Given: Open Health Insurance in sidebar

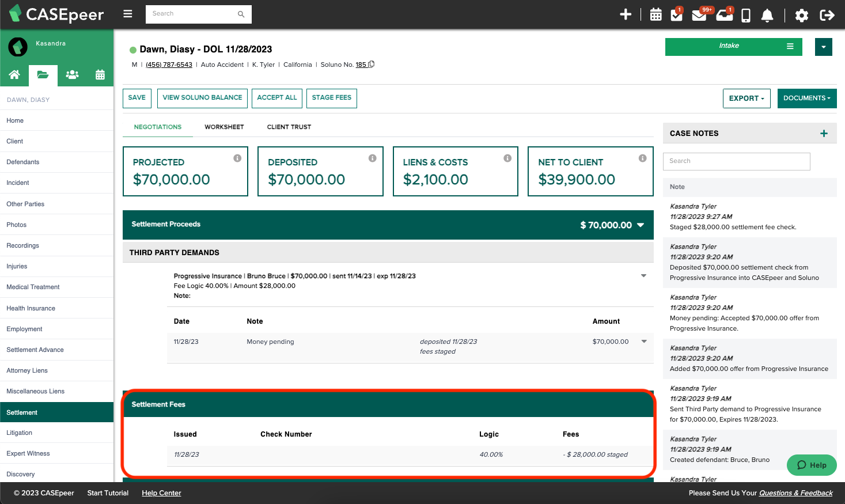Looking at the screenshot, I should pos(56,308).
